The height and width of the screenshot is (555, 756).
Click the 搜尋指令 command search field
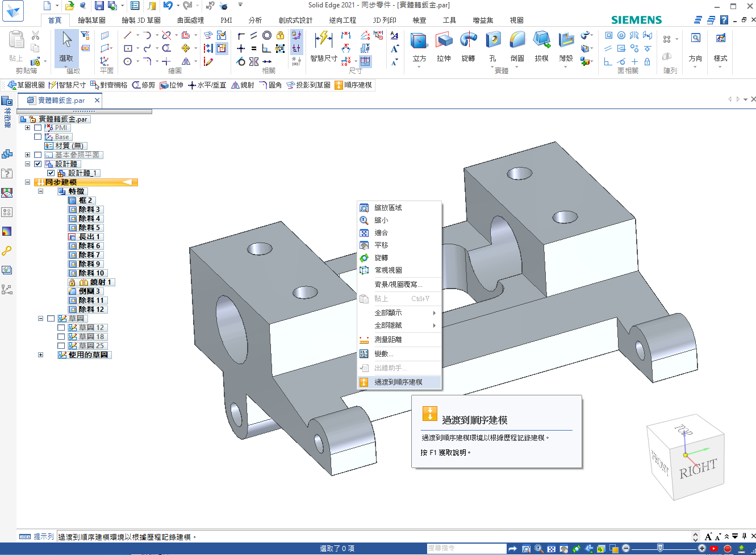point(466,548)
